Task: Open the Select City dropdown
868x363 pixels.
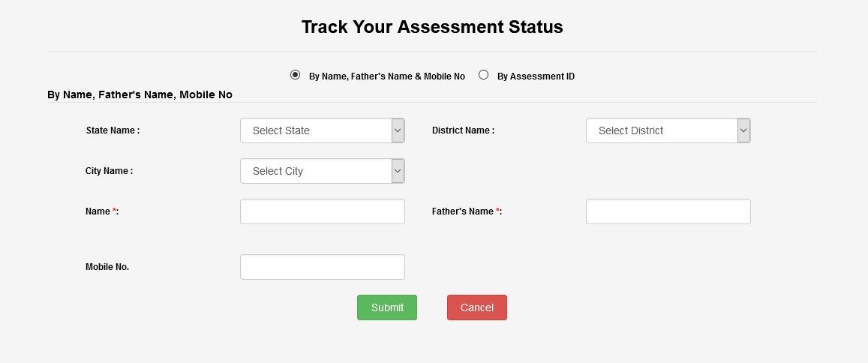Action: (315, 171)
